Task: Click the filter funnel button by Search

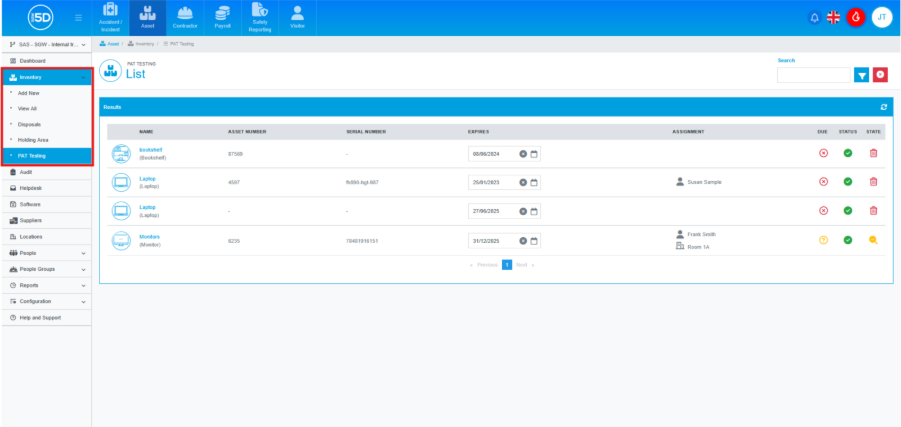Action: click(861, 75)
